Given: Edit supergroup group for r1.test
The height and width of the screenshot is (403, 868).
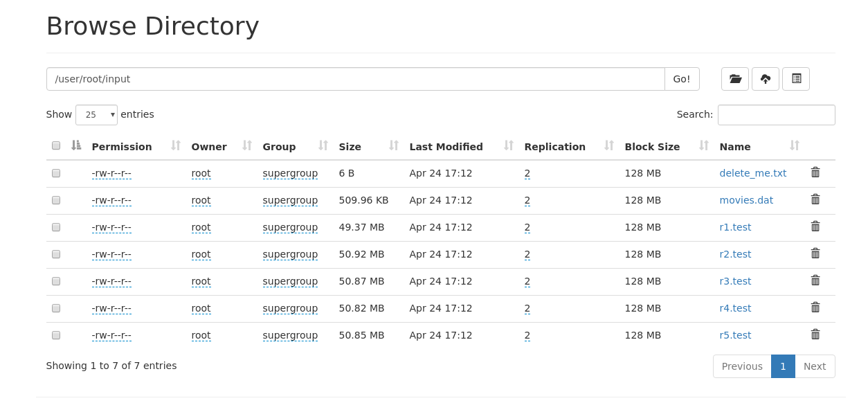Looking at the screenshot, I should coord(290,227).
